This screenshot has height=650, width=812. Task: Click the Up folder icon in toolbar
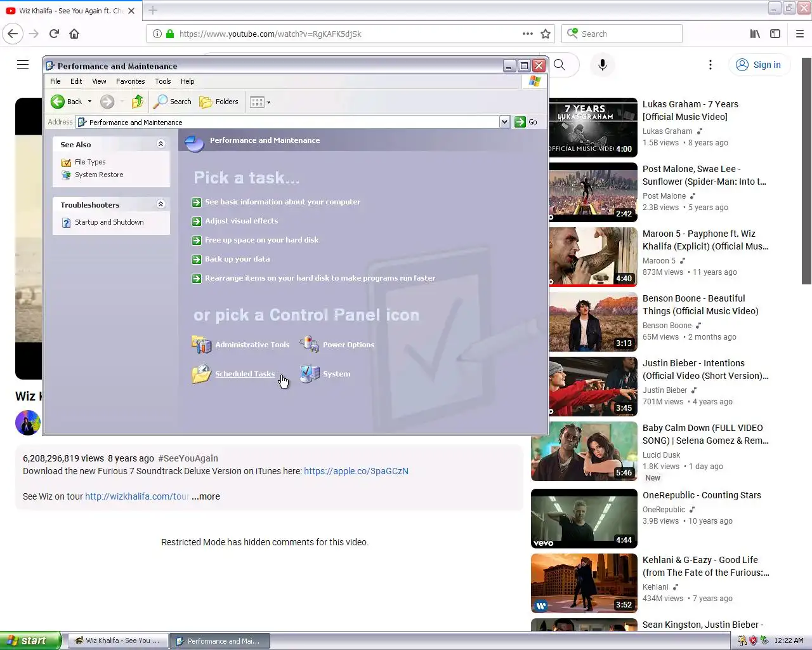click(x=138, y=102)
